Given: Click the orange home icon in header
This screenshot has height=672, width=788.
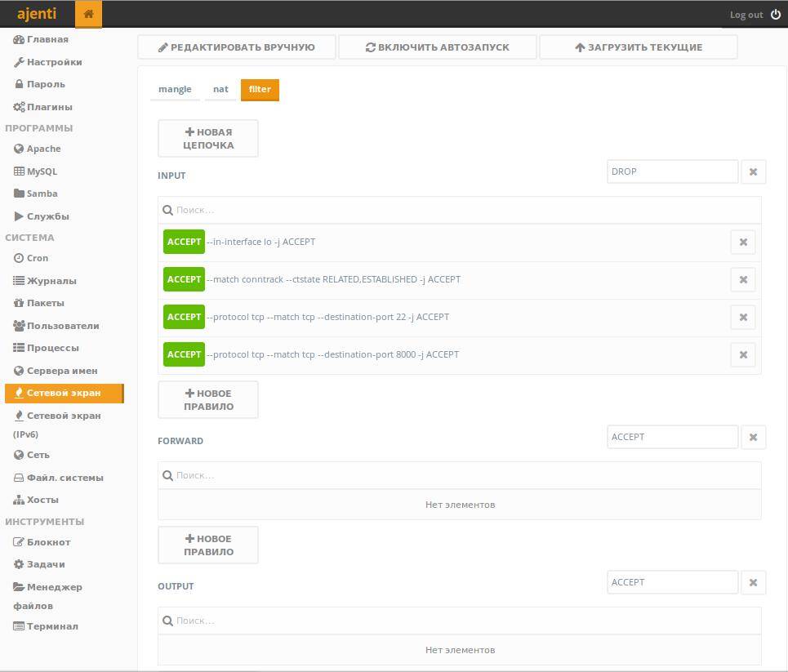Looking at the screenshot, I should coord(88,15).
